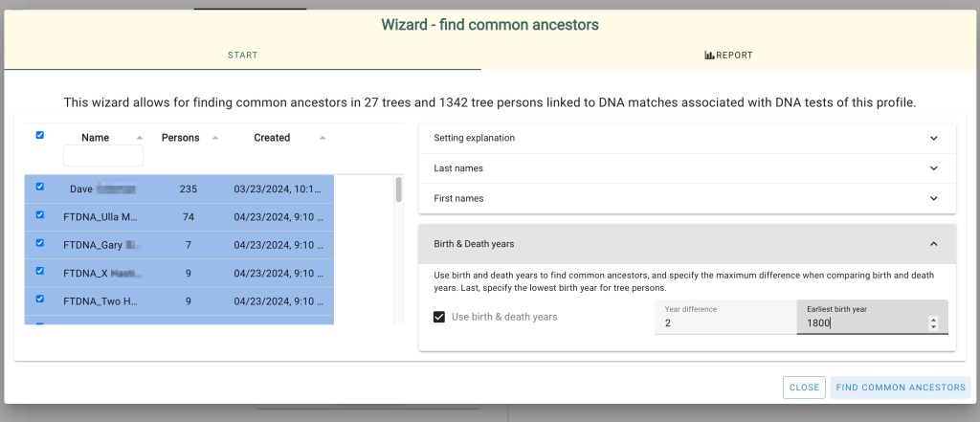The image size is (980, 422).
Task: Switch to the Report tab
Action: click(728, 56)
